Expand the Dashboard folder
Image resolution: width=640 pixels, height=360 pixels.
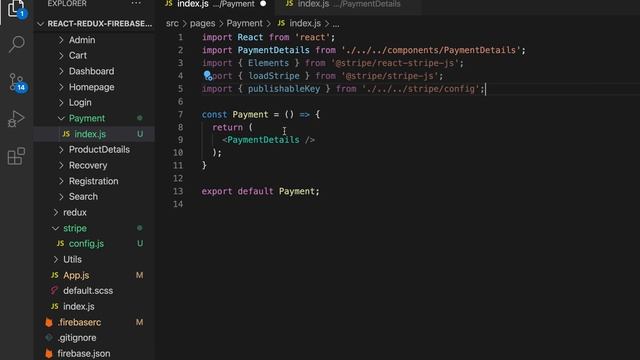[x=61, y=71]
